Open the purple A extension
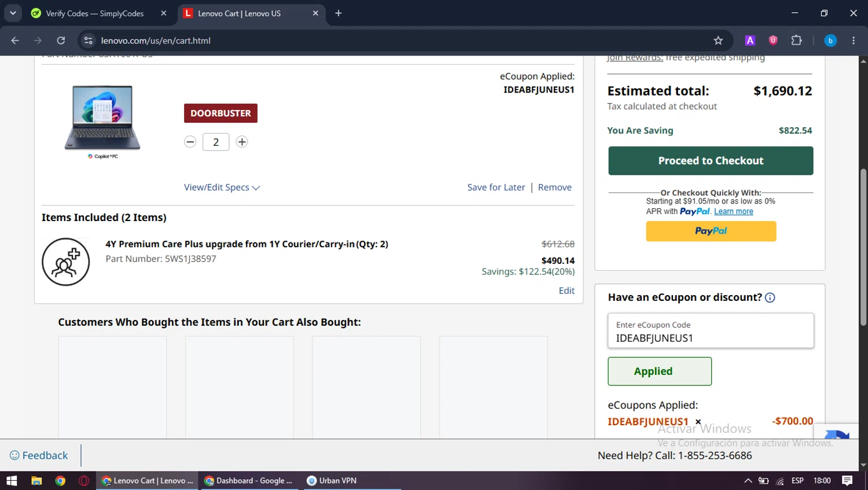This screenshot has height=490, width=868. point(750,40)
